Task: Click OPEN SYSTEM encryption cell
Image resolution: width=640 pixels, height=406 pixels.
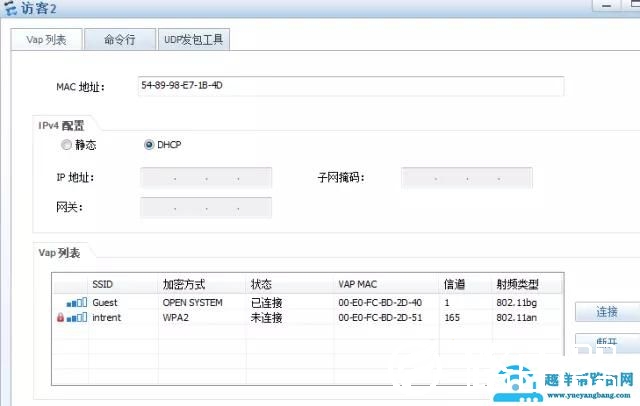Action: coord(193,303)
